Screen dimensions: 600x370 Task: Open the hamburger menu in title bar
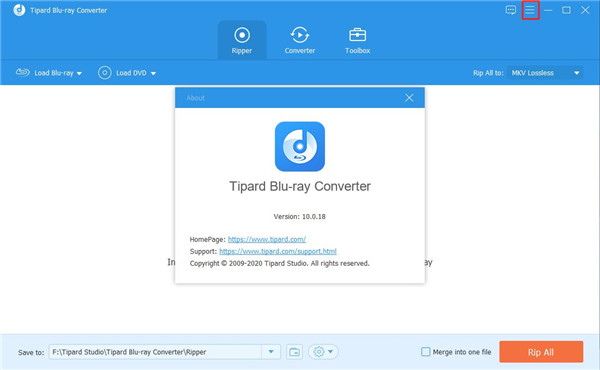click(530, 10)
